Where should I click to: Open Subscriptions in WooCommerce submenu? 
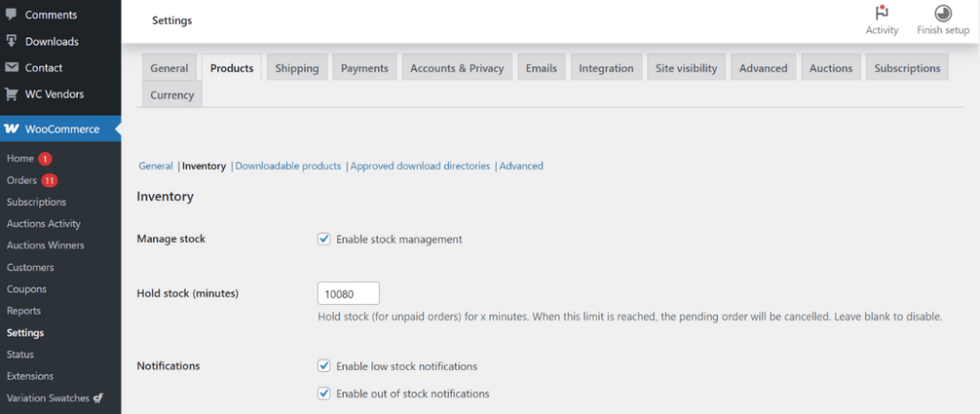coord(36,203)
